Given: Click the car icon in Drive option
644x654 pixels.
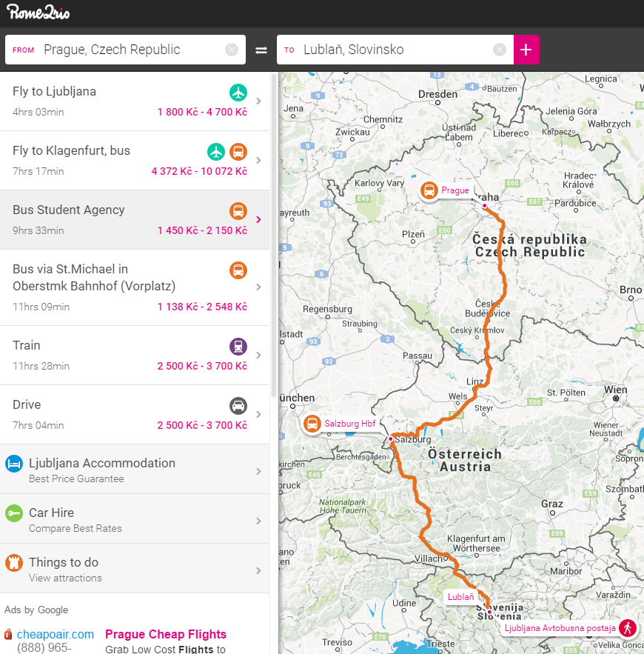Looking at the screenshot, I should point(238,406).
